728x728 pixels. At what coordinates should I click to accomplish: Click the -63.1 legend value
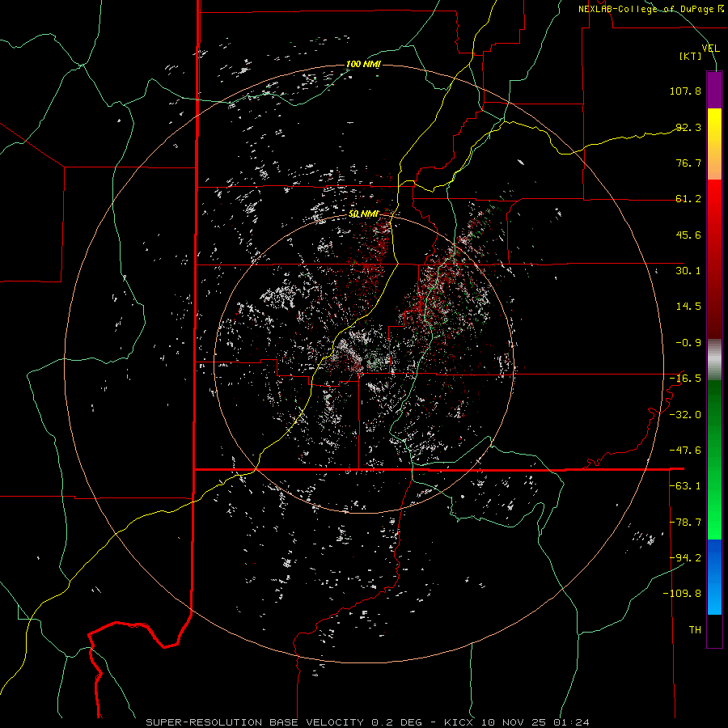[x=685, y=486]
